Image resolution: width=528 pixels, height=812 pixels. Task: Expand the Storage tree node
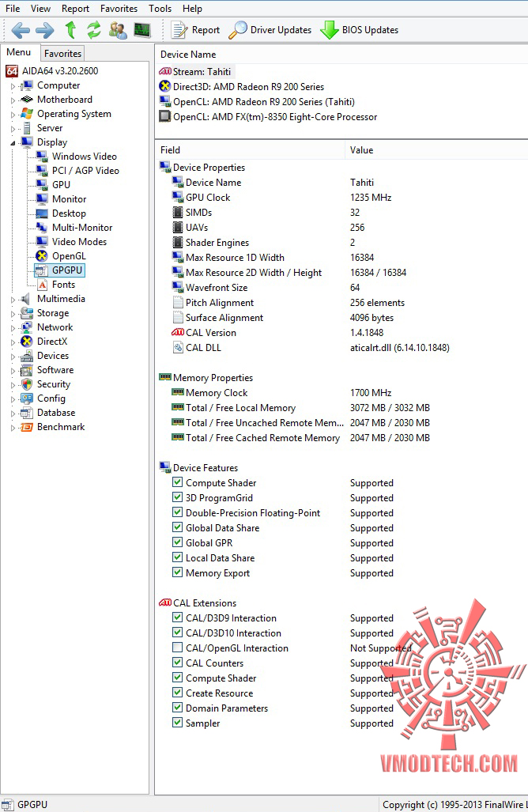[13, 314]
